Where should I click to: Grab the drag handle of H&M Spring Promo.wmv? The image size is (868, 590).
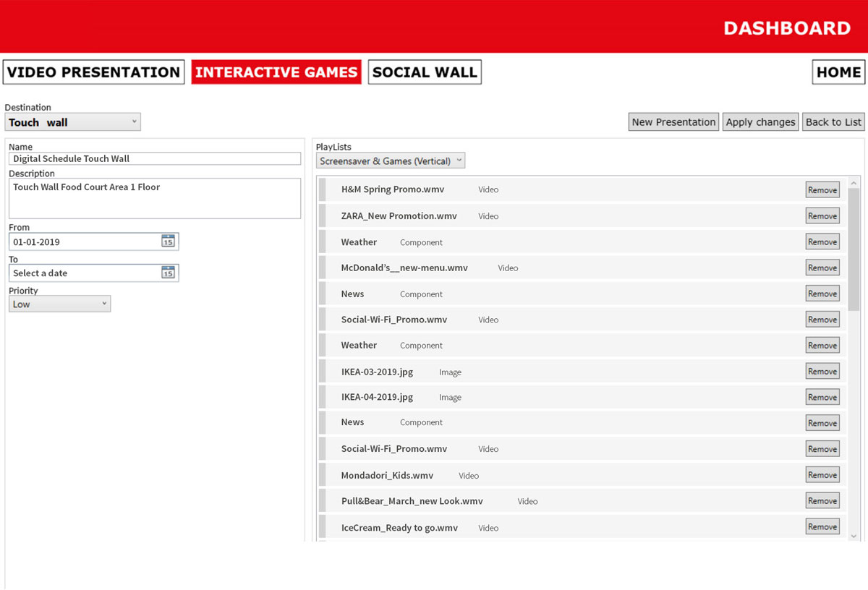point(323,189)
